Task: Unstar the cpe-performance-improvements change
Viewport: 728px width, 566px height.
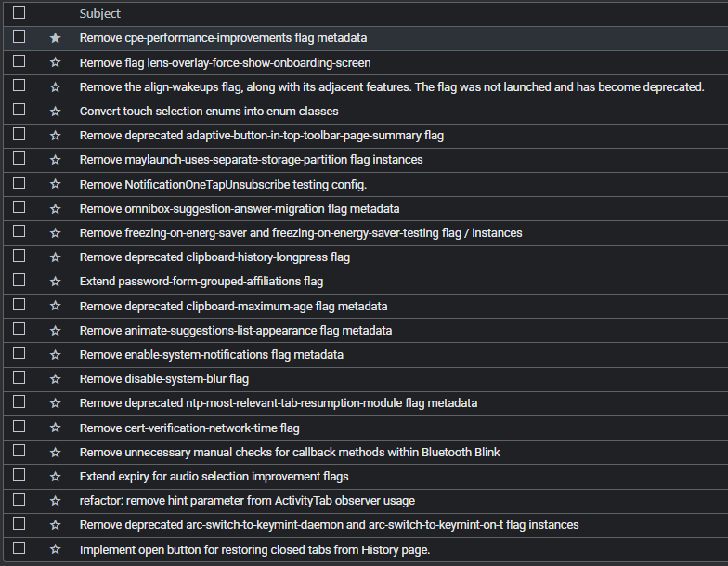Action: coord(56,38)
